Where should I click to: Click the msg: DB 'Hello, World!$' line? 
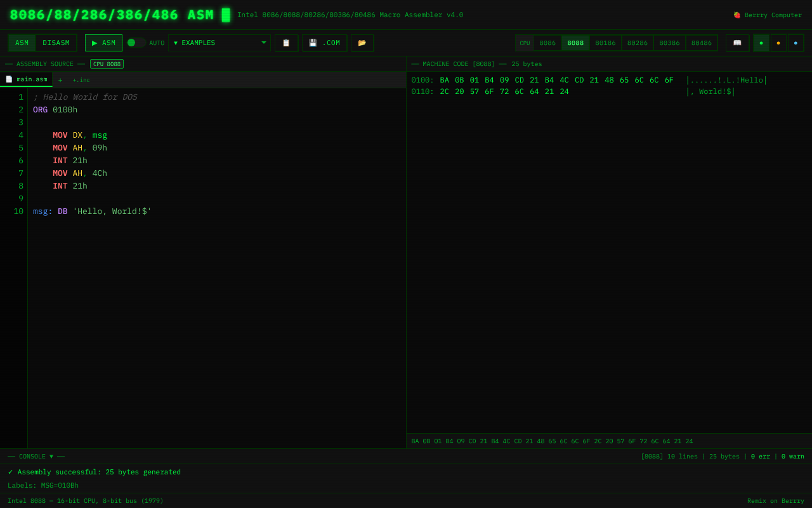click(x=92, y=211)
